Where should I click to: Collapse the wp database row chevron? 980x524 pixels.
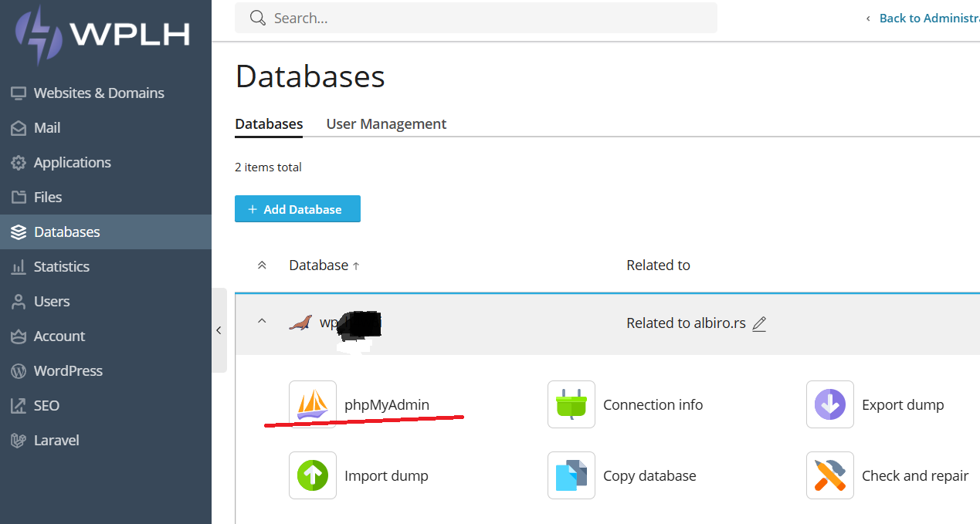pyautogui.click(x=262, y=321)
